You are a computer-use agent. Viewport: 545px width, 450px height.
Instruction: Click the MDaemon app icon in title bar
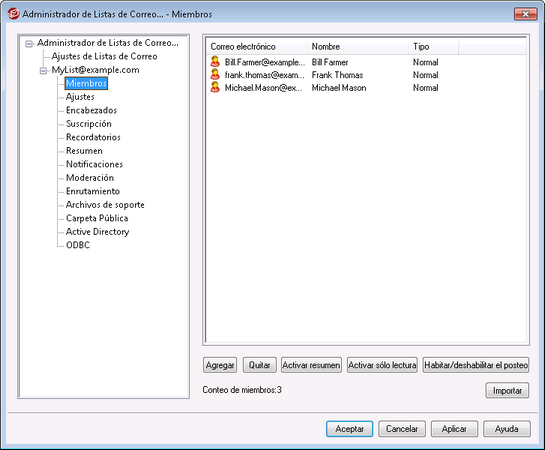click(x=14, y=14)
